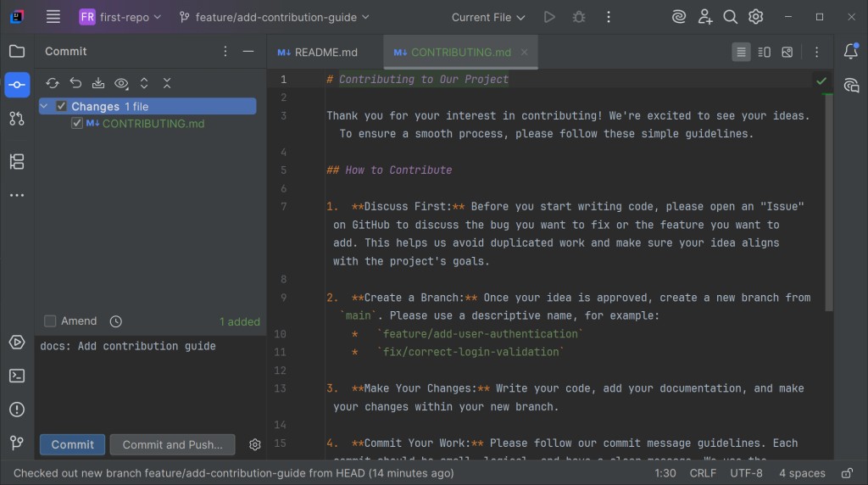This screenshot has width=868, height=485.
Task: Open the Notifications bell
Action: tap(851, 51)
